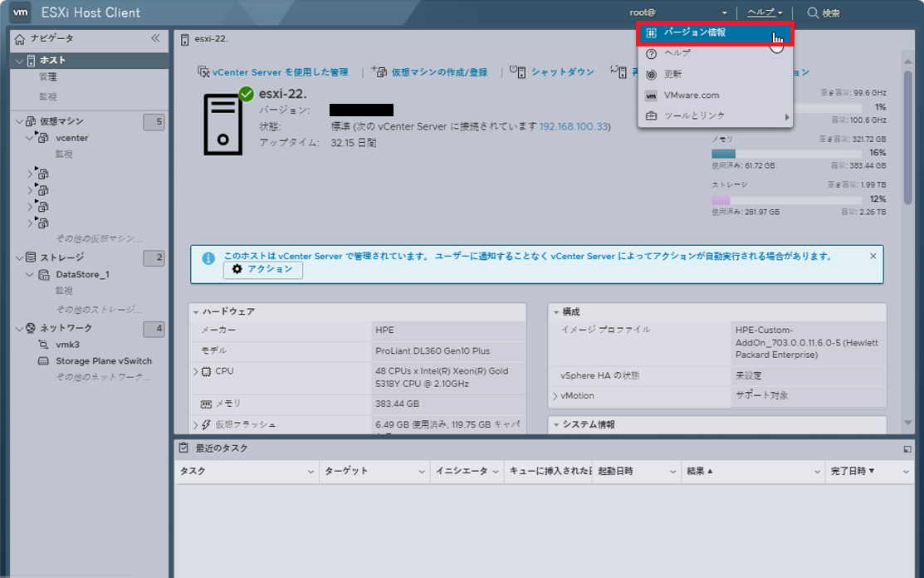Image resolution: width=924 pixels, height=578 pixels.
Task: Collapse the ネットワーク tree node
Action: pyautogui.click(x=19, y=328)
